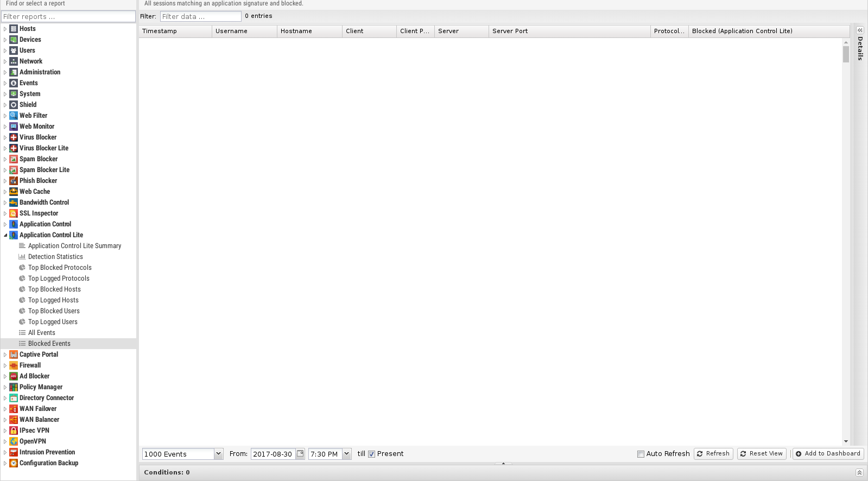Viewport: 868px width, 481px height.
Task: Open the 7:30 PM time dropdown
Action: [x=346, y=454]
